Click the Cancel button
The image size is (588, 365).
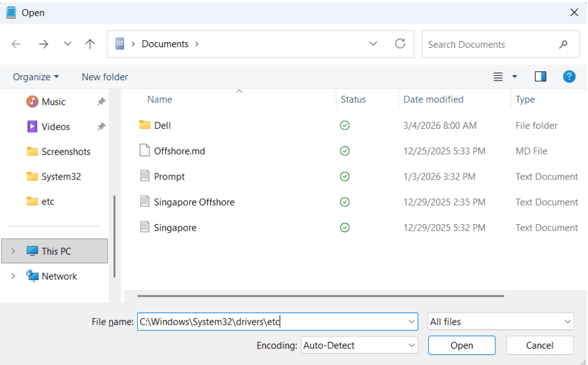539,345
